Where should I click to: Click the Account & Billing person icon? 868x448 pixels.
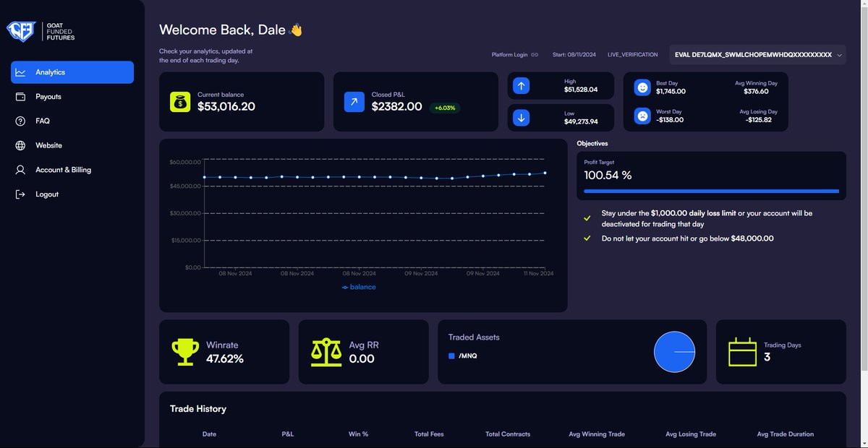22,169
